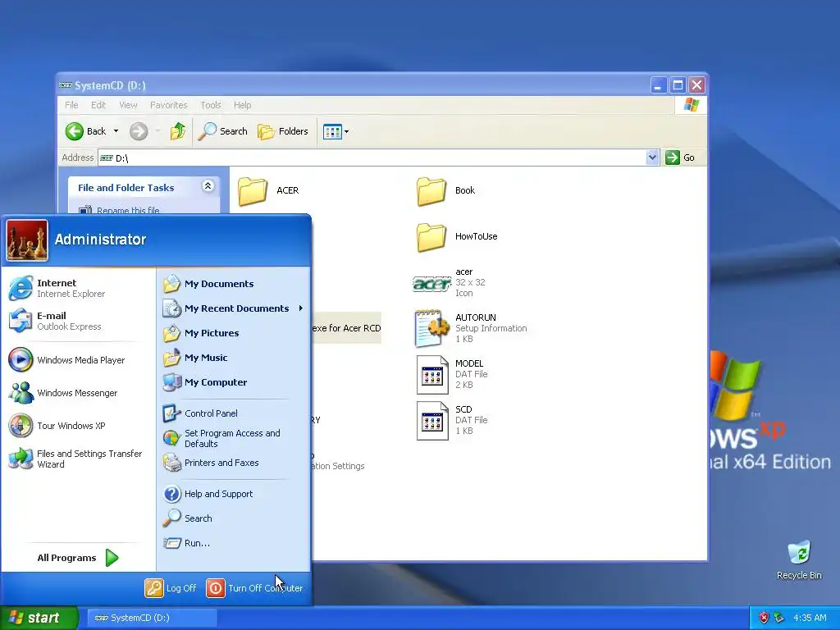840x630 pixels.
Task: Click the Administrator user picture
Action: coord(27,240)
